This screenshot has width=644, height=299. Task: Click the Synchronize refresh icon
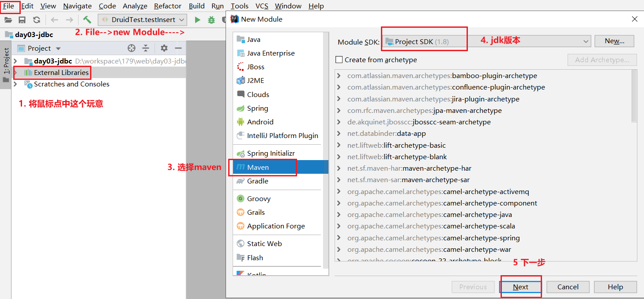point(37,20)
